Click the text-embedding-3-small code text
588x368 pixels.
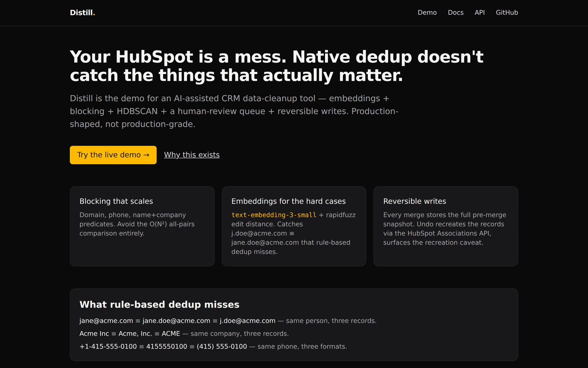tap(274, 215)
